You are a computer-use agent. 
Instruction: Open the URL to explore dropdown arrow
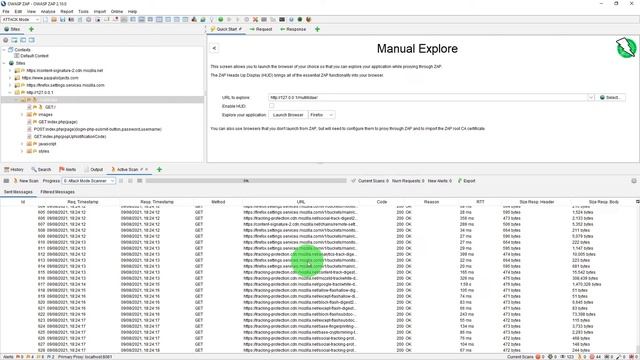click(x=591, y=98)
